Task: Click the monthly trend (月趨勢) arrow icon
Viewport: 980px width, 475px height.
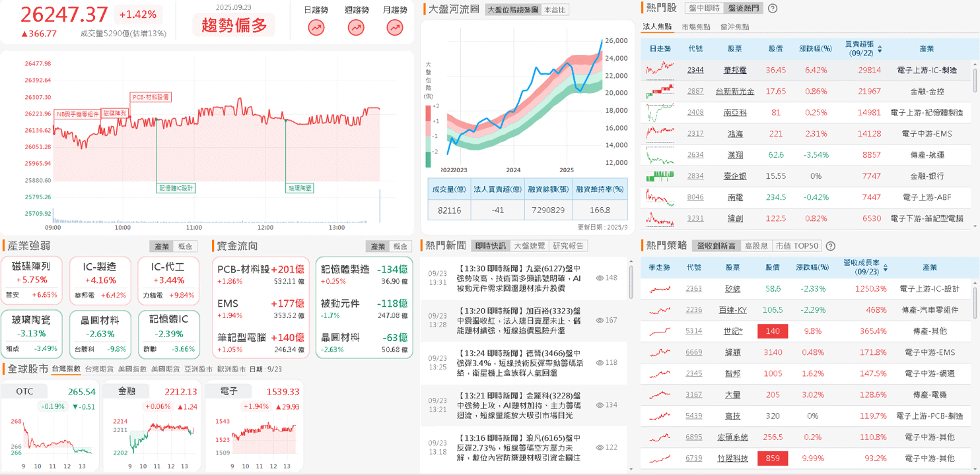Action: click(395, 28)
